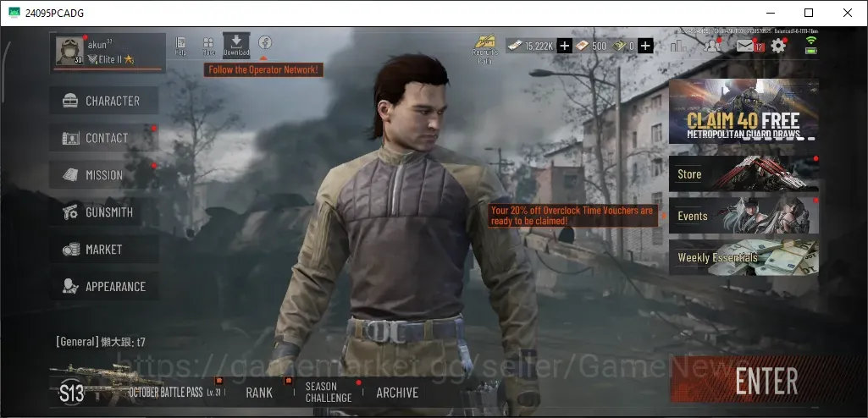Open the Download icon
This screenshot has height=418, width=868.
(236, 45)
